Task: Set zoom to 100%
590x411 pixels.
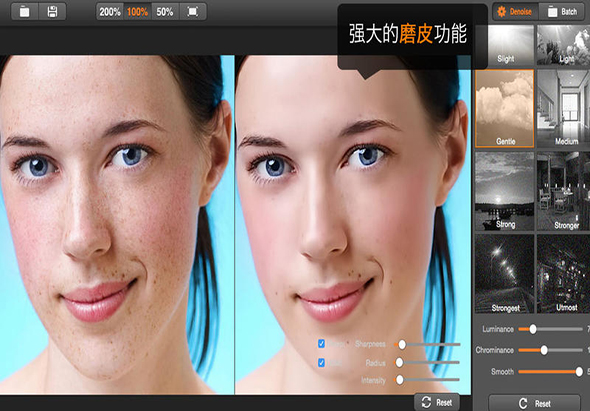Action: coord(137,12)
